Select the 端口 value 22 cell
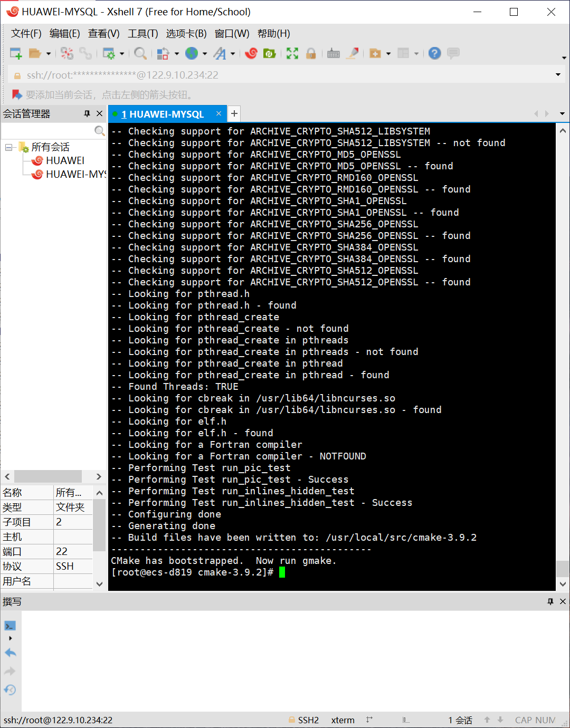570x728 pixels. [x=73, y=551]
